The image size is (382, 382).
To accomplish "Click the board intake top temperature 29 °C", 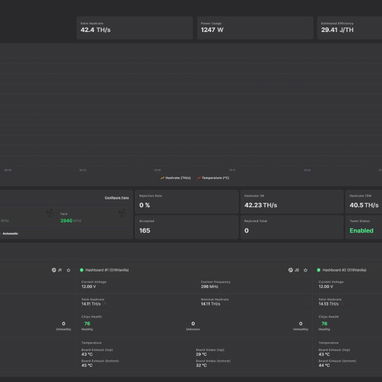I will (201, 354).
